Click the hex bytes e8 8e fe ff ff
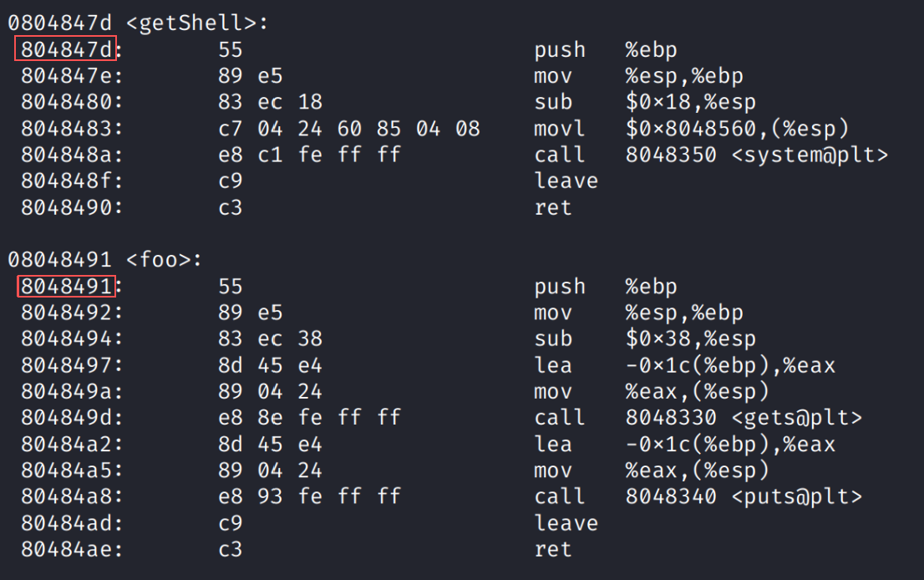 [x=309, y=418]
